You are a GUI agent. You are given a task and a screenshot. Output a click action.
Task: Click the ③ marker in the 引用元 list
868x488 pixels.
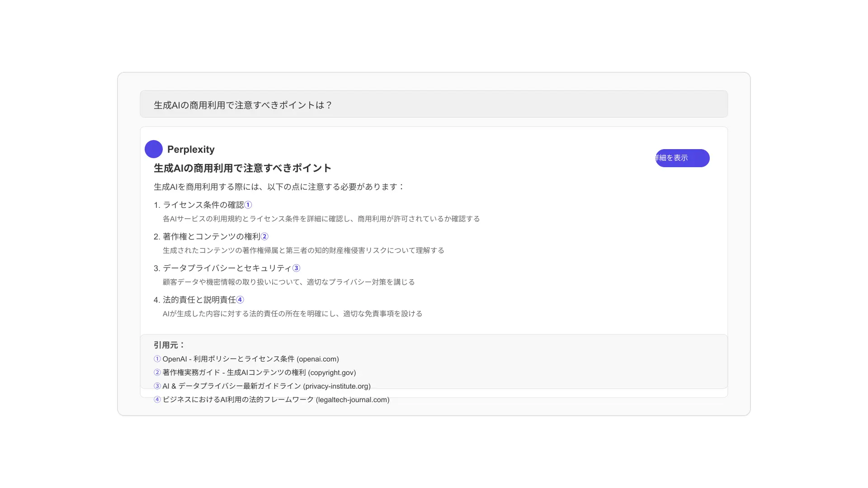pyautogui.click(x=157, y=386)
